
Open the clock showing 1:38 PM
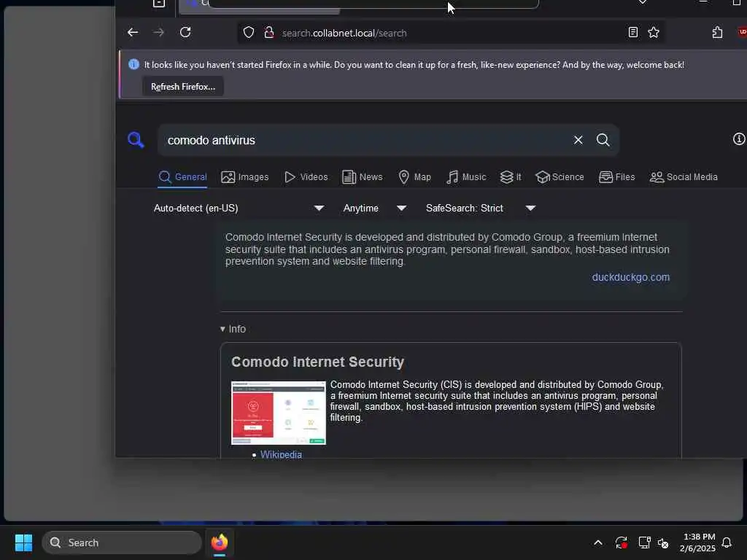pos(698,542)
